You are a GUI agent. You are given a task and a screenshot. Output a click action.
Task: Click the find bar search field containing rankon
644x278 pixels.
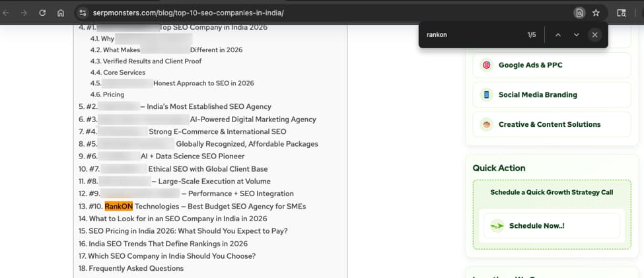[472, 35]
